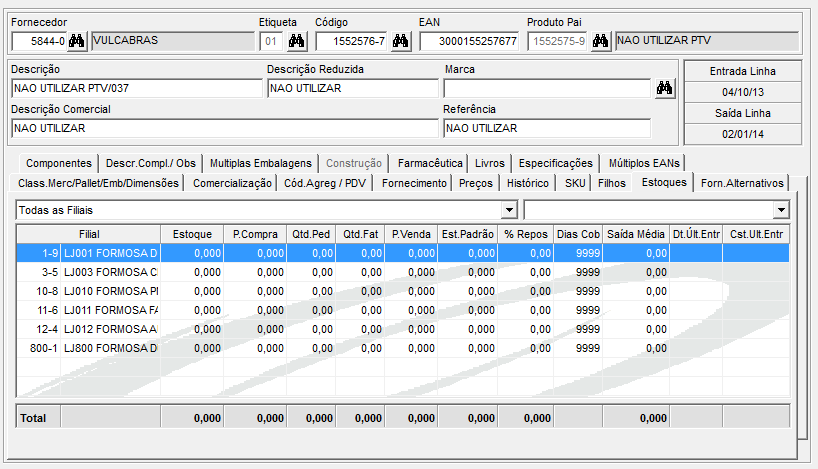This screenshot has height=469, width=818.
Task: Select row LJ003 FORMOSA in the grid
Action: (x=110, y=272)
